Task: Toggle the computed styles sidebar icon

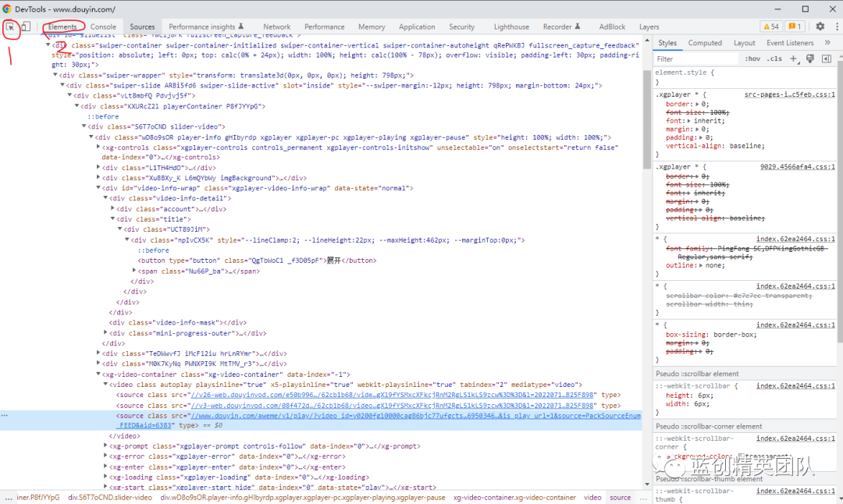Action: pyautogui.click(x=827, y=59)
